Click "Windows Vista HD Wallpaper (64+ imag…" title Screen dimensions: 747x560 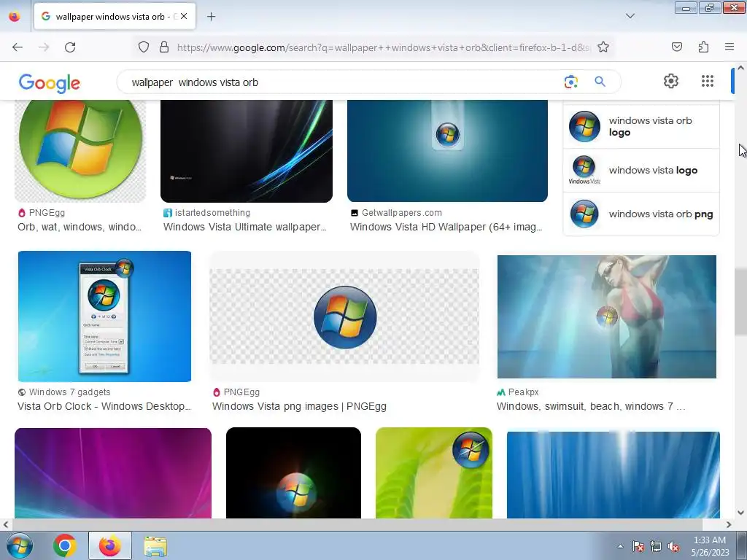pos(446,227)
